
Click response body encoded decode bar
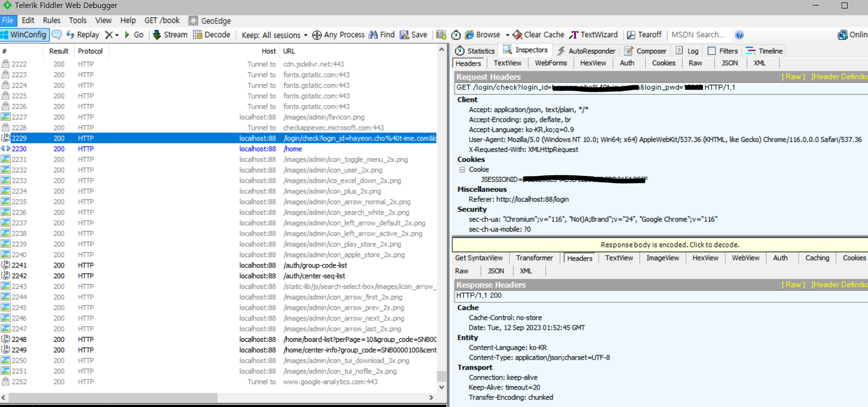pos(660,245)
